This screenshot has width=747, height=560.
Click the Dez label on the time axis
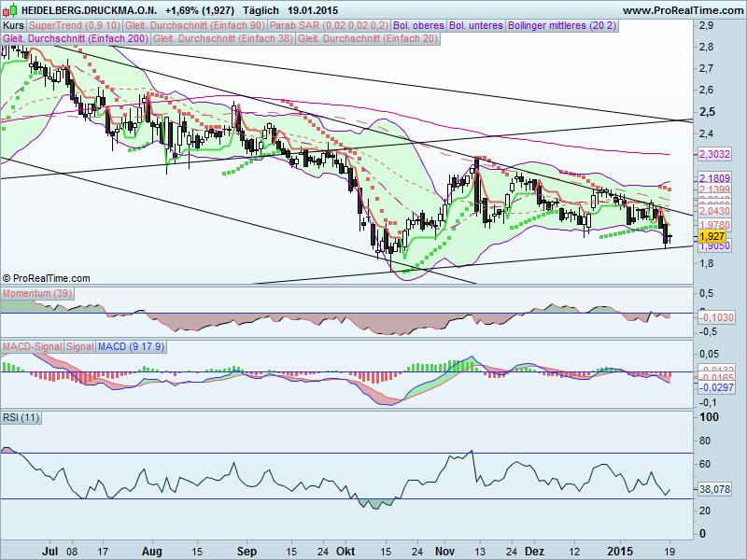pos(534,552)
